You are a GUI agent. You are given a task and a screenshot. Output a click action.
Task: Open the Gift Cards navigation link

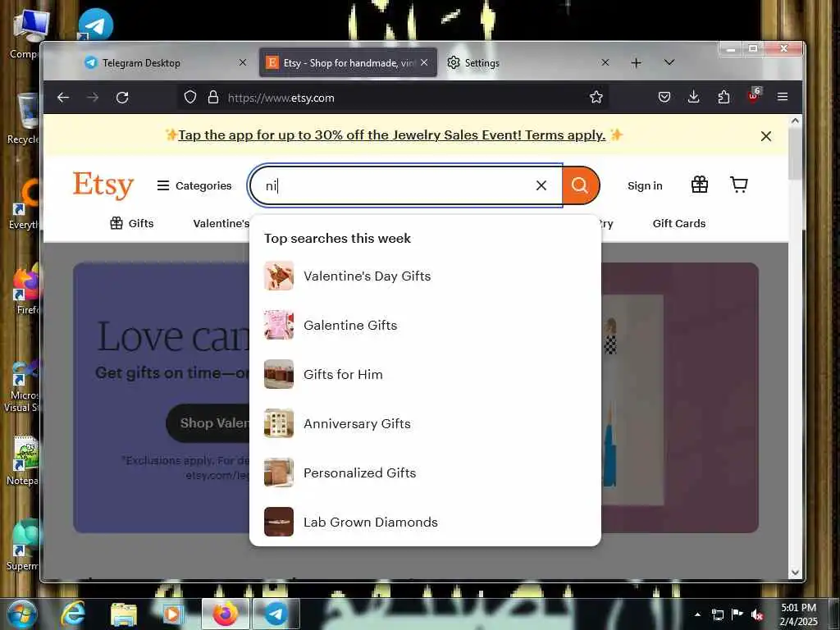[x=678, y=223]
